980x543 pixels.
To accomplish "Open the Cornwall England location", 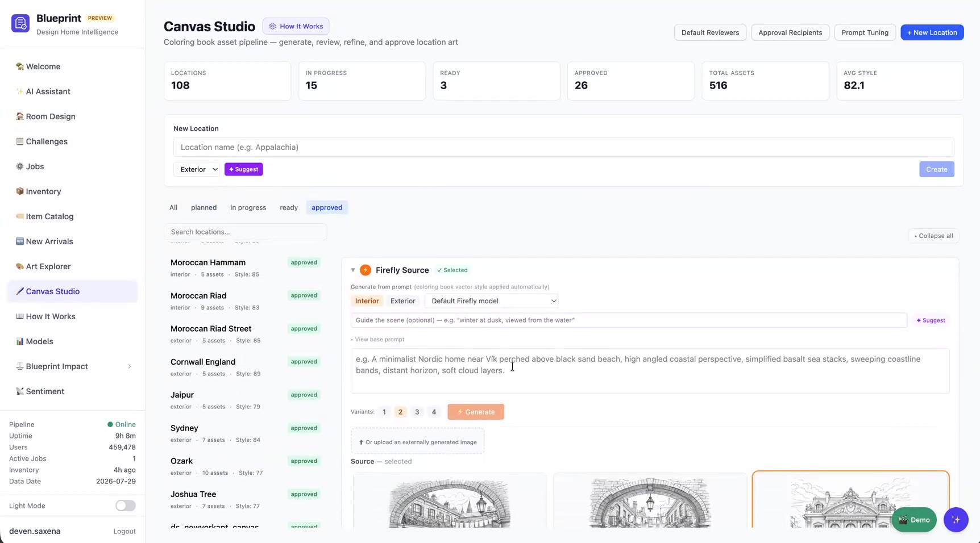I will [245, 367].
